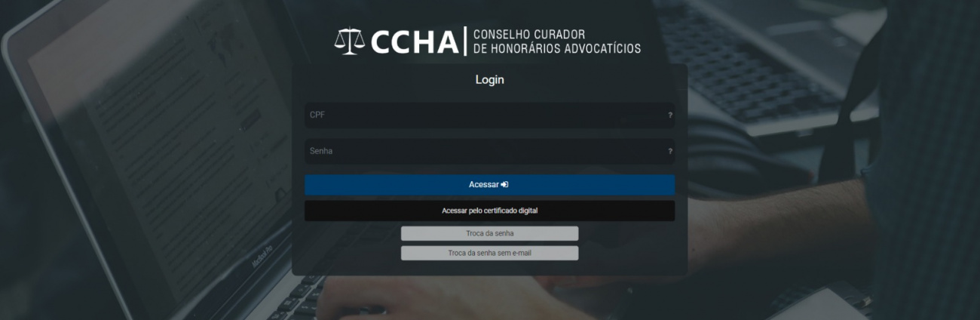Click the CPF field help question mark
Screen dimensions: 980x320
(669, 115)
